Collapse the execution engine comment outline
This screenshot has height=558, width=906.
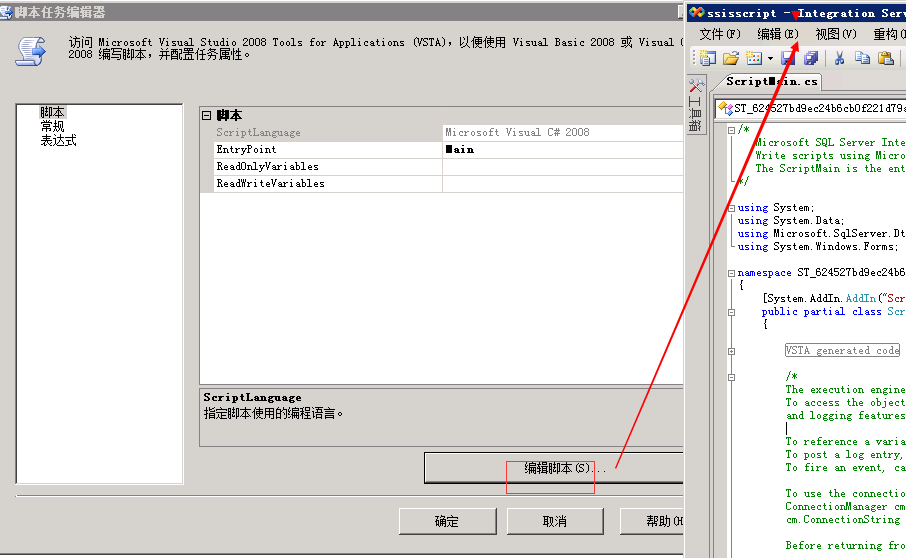point(731,377)
